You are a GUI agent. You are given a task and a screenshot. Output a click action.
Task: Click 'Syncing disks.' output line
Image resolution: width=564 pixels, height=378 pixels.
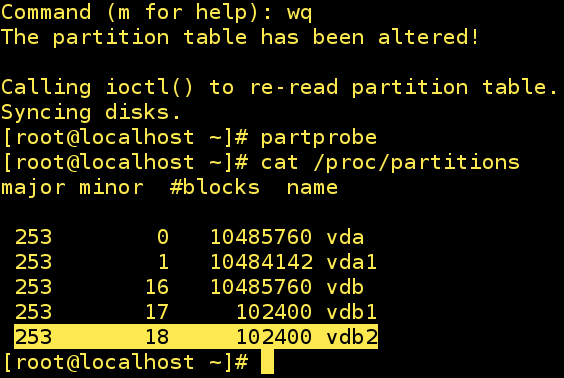(x=91, y=113)
